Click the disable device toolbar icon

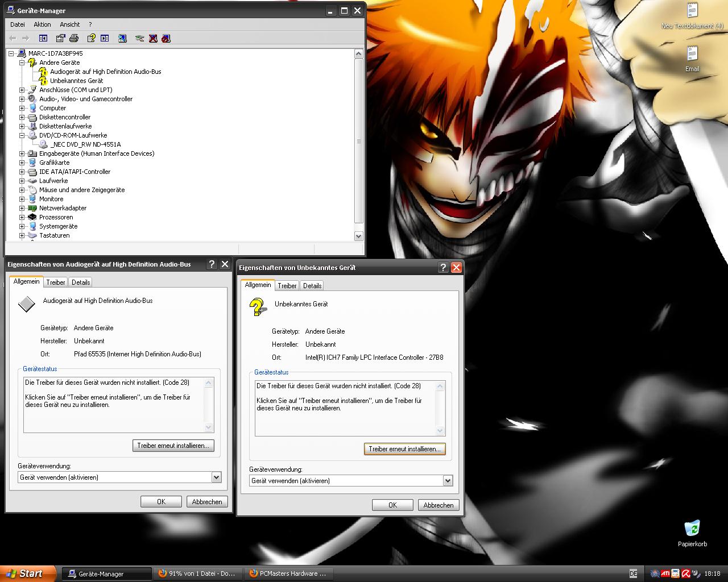pyautogui.click(x=166, y=38)
